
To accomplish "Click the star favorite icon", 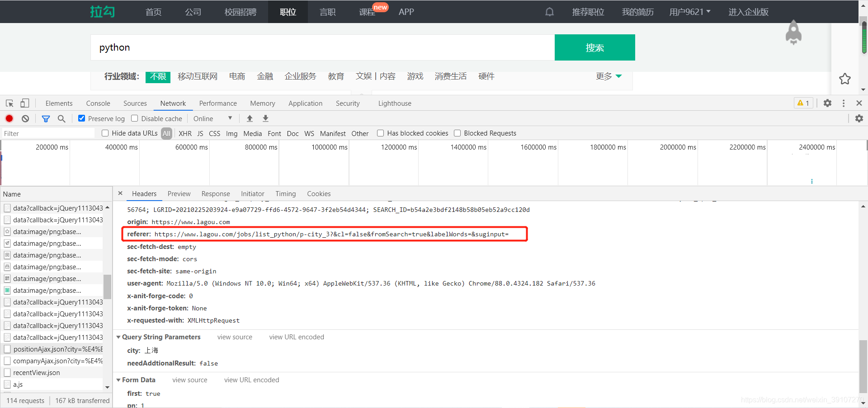I will click(x=845, y=79).
